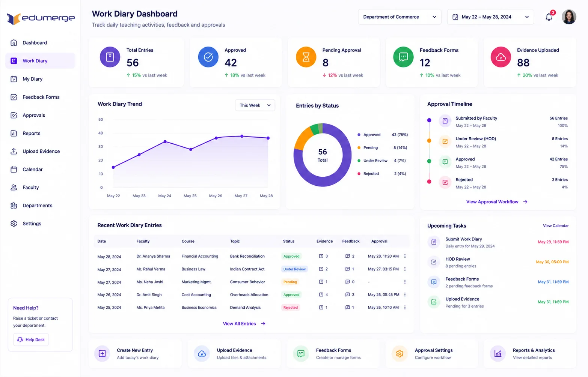This screenshot has height=377, width=588.
Task: Click the View Calendar link
Action: point(556,226)
